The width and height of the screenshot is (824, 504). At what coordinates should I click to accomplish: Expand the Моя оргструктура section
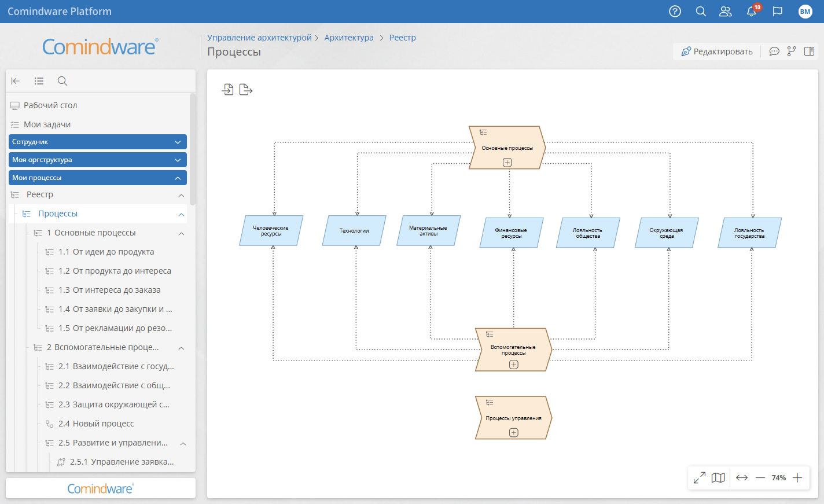(x=178, y=160)
